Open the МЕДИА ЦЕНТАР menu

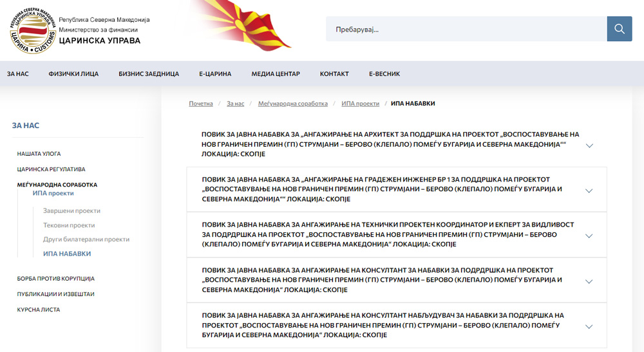[x=276, y=74]
